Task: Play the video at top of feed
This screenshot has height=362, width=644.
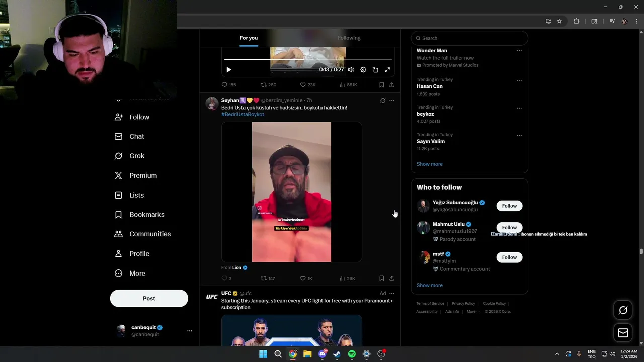Action: [x=228, y=70]
